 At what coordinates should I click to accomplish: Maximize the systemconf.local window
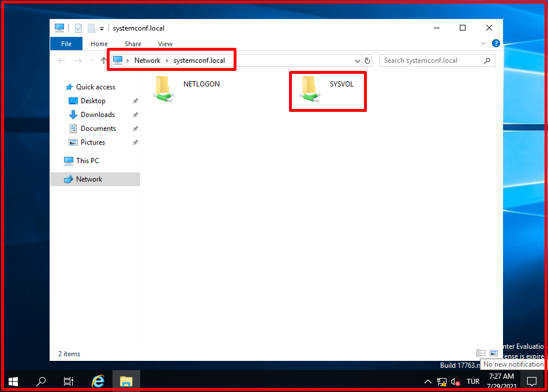pos(463,28)
